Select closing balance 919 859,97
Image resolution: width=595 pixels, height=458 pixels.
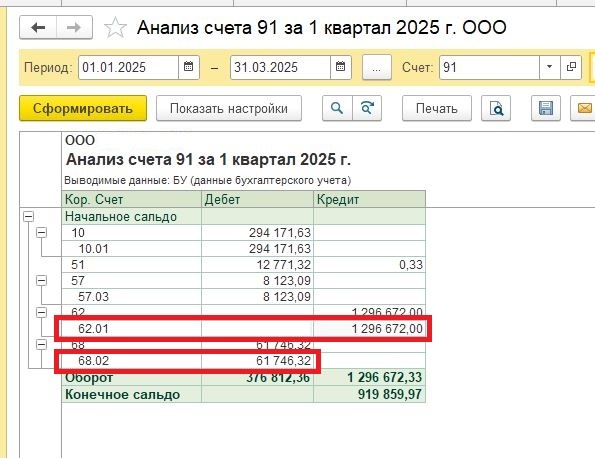[390, 395]
